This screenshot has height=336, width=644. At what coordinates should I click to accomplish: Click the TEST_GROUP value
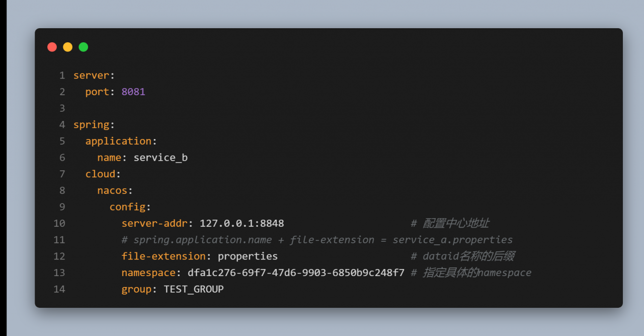pyautogui.click(x=194, y=289)
